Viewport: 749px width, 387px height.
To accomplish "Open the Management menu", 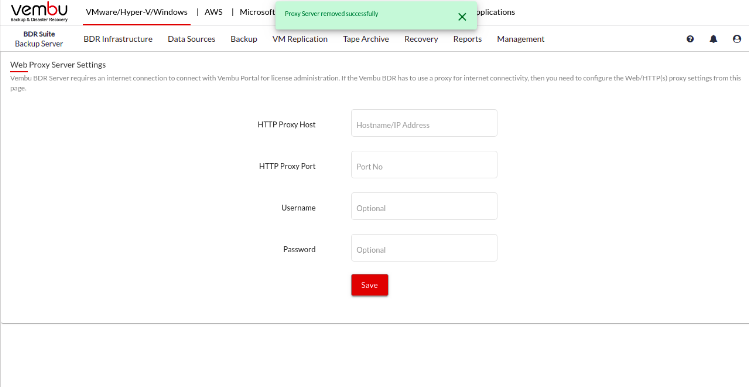I will [x=520, y=39].
